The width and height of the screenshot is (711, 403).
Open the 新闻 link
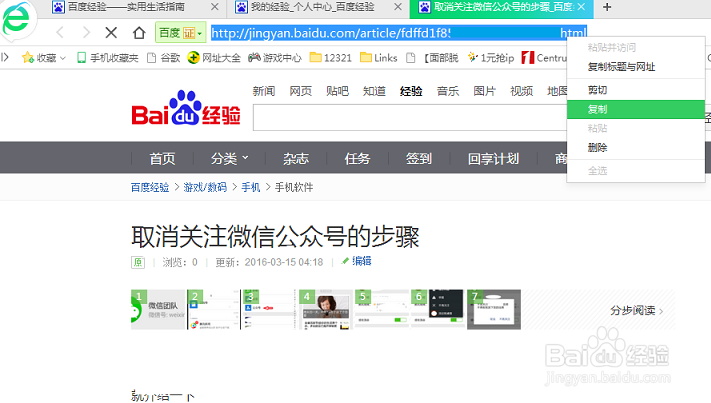tap(264, 91)
